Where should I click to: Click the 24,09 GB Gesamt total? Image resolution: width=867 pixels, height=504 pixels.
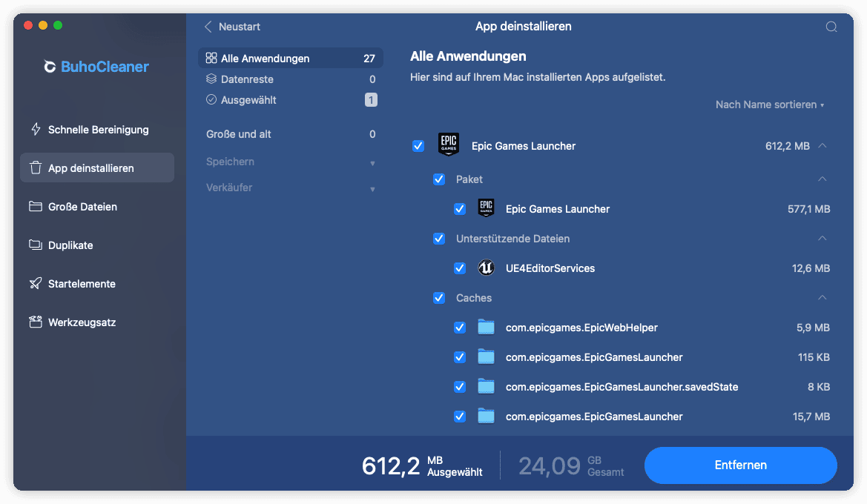pyautogui.click(x=571, y=466)
